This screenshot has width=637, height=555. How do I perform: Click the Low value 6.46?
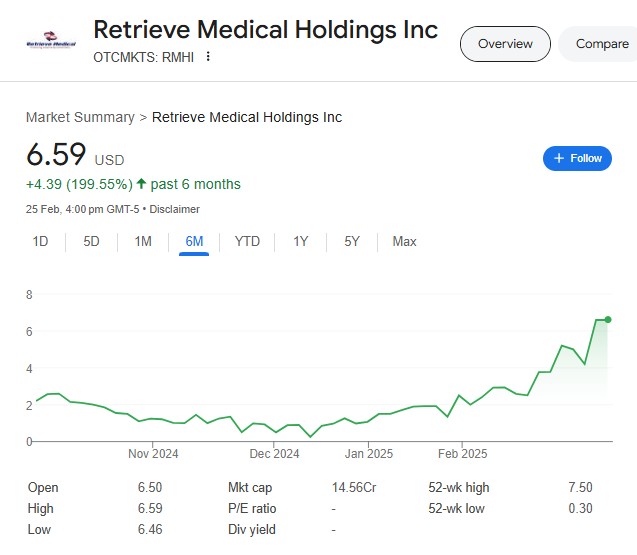point(150,530)
